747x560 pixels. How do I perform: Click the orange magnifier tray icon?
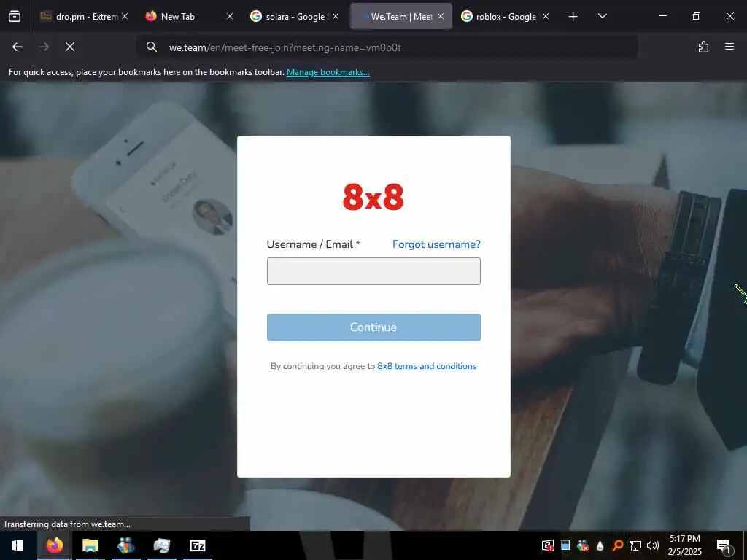pos(617,545)
